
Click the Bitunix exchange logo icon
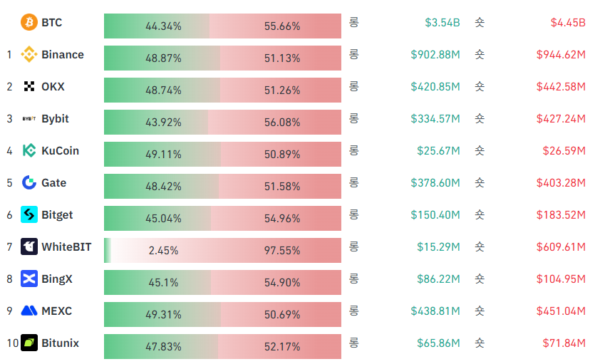tap(29, 343)
